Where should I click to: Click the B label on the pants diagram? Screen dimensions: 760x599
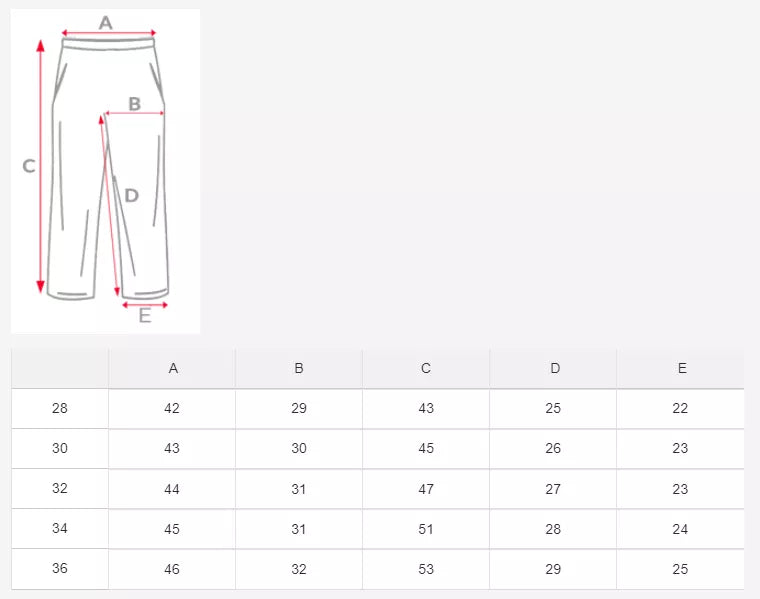point(134,103)
